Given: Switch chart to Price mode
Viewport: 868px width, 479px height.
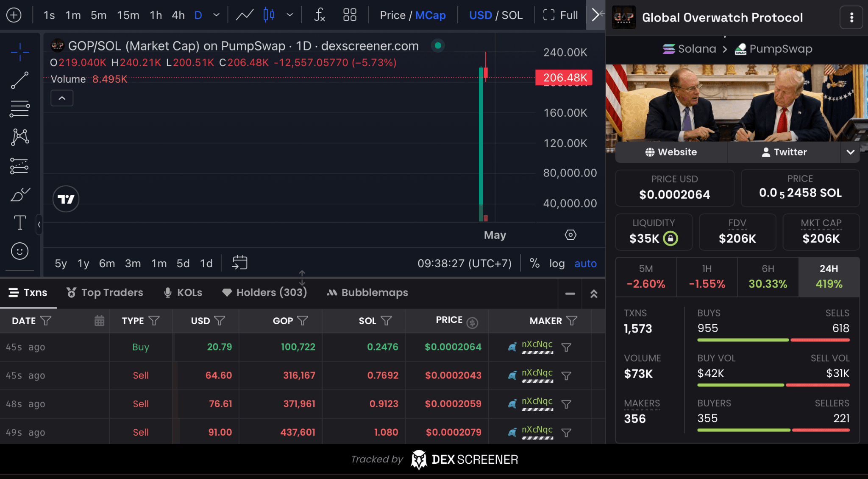Looking at the screenshot, I should (392, 15).
